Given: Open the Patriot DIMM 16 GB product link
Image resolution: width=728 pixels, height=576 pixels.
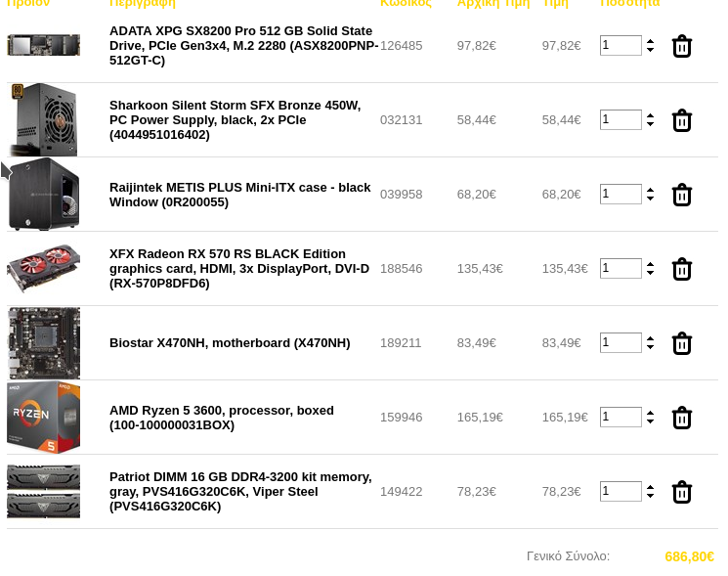Looking at the screenshot, I should pyautogui.click(x=240, y=492).
